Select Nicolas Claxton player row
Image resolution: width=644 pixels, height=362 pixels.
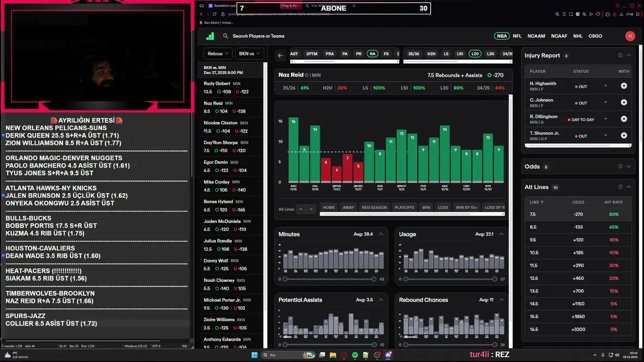(x=231, y=127)
